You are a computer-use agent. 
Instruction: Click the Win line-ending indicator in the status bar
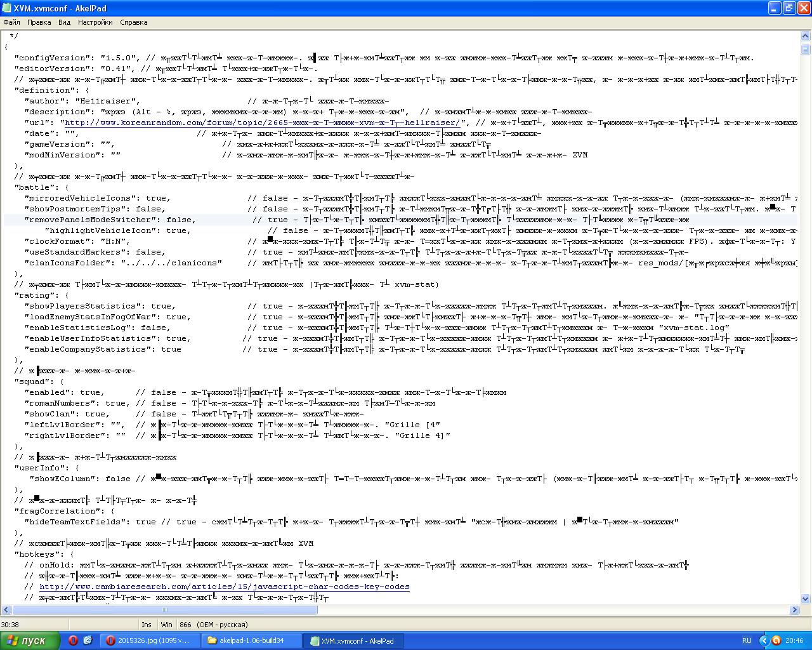coord(166,625)
